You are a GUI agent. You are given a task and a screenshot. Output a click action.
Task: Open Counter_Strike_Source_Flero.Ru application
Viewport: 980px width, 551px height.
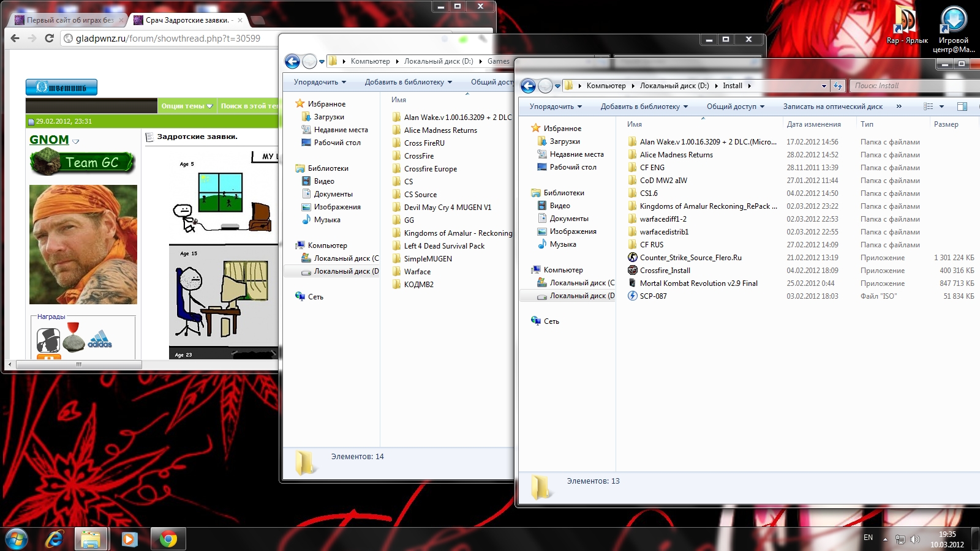click(x=690, y=258)
